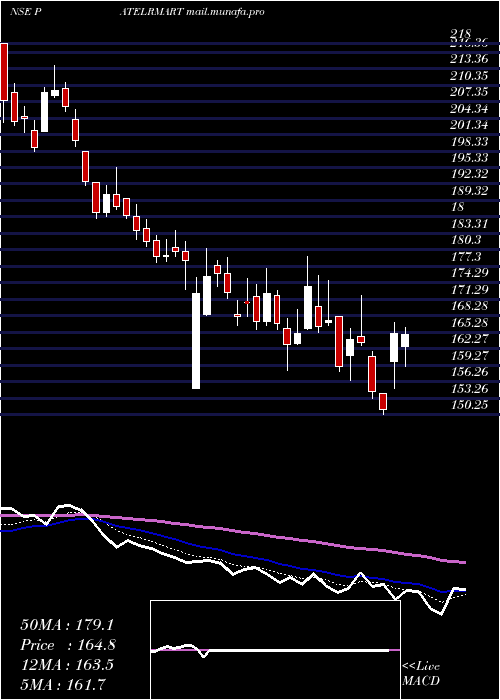This screenshot has width=500, height=700.
Task: Choose the 162.27 price label
Action: 469,340
